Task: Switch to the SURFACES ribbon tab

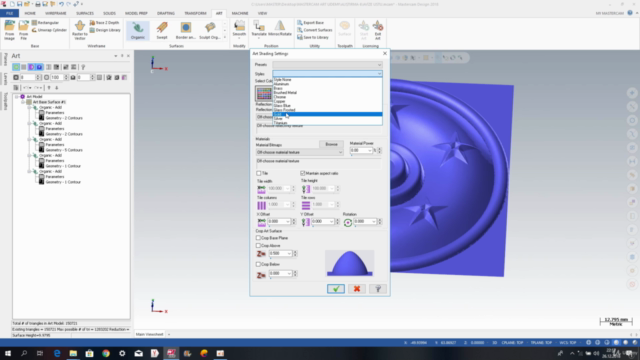Action: pos(84,13)
